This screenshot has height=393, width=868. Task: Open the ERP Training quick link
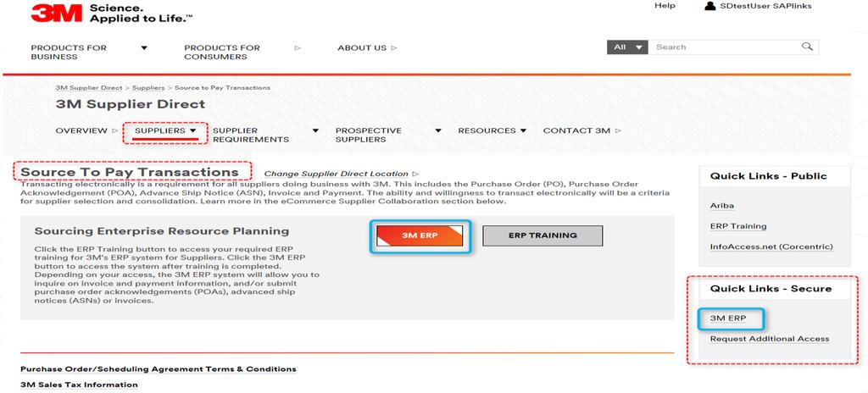pyautogui.click(x=738, y=226)
